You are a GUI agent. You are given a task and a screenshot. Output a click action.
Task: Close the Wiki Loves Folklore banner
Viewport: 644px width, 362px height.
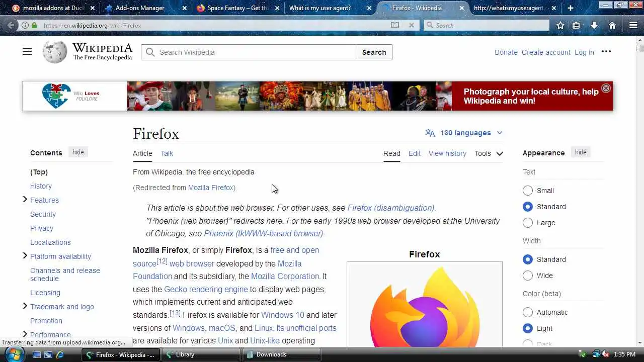click(x=606, y=88)
